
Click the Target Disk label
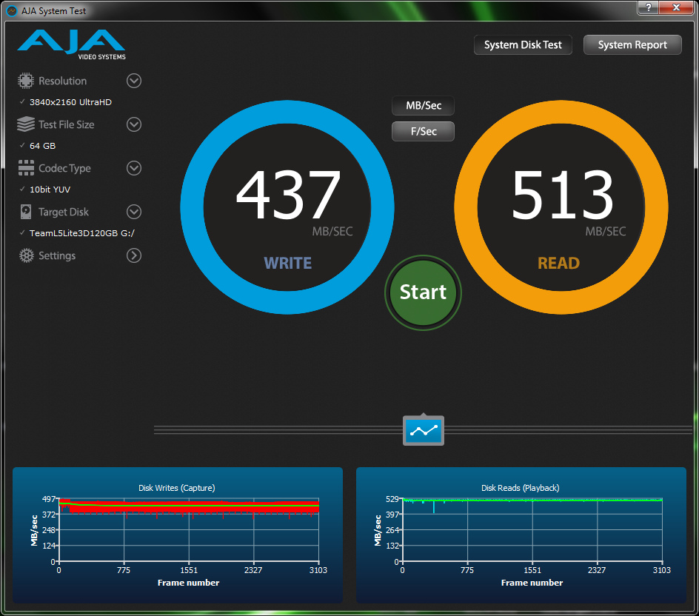[x=63, y=212]
